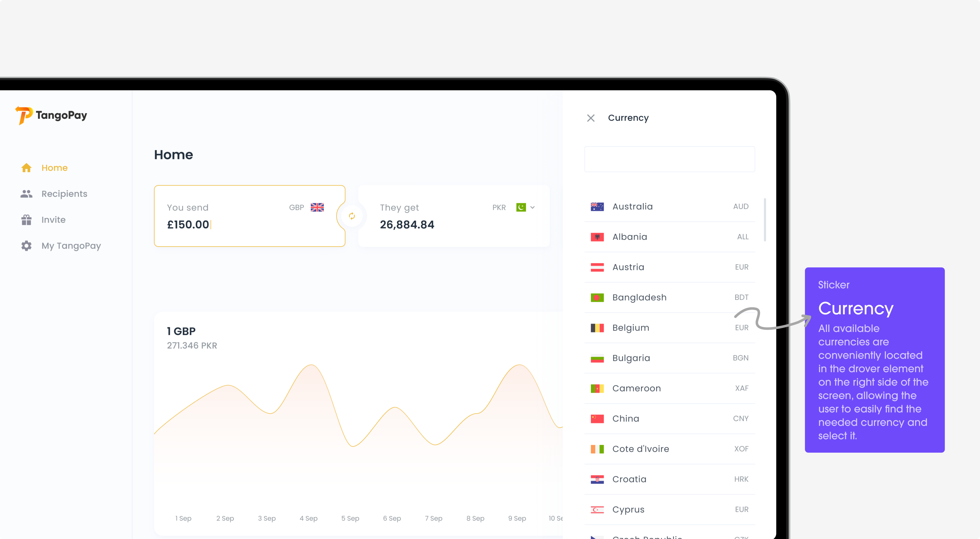The image size is (980, 539).
Task: Click the GBP currency label
Action: point(296,207)
